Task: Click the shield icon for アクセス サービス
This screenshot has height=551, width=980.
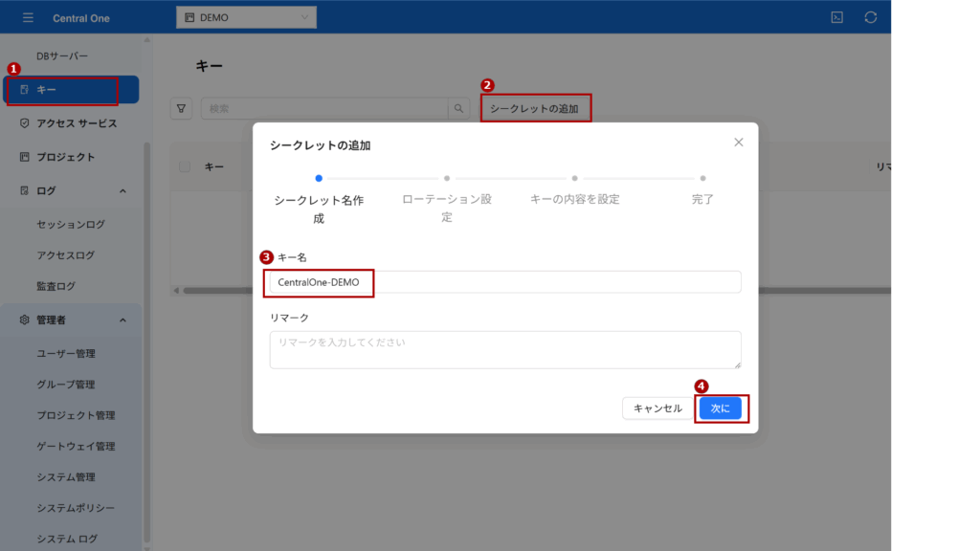Action: (25, 123)
